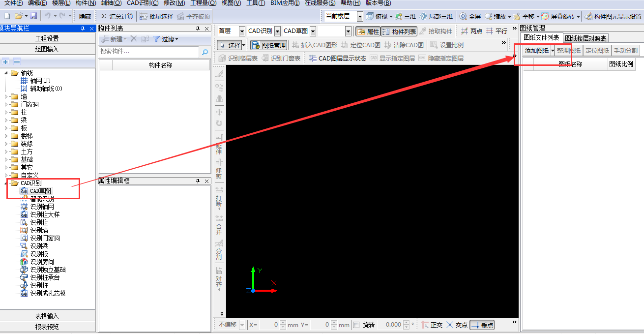Open 首层 floor dropdown
This screenshot has width=644, height=334.
[x=242, y=31]
